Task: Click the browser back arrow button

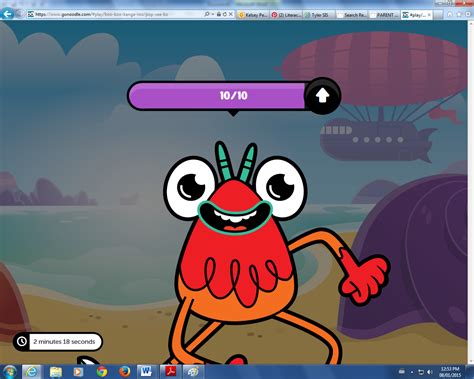Action: (x=7, y=14)
